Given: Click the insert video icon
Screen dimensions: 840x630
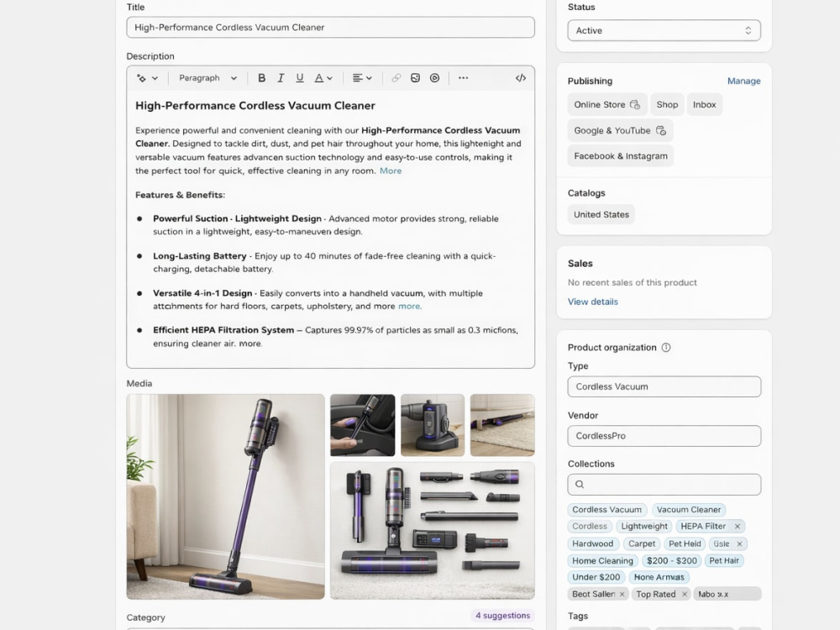Looking at the screenshot, I should tap(434, 78).
